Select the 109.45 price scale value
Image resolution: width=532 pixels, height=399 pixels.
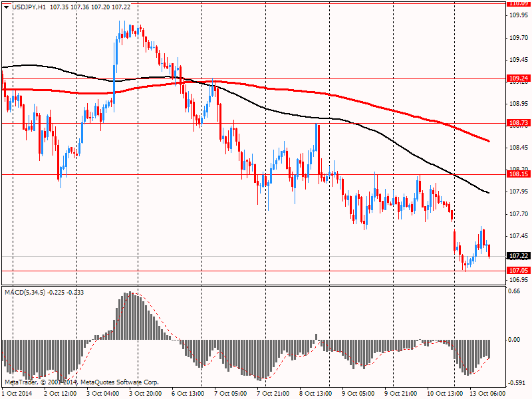(x=519, y=60)
